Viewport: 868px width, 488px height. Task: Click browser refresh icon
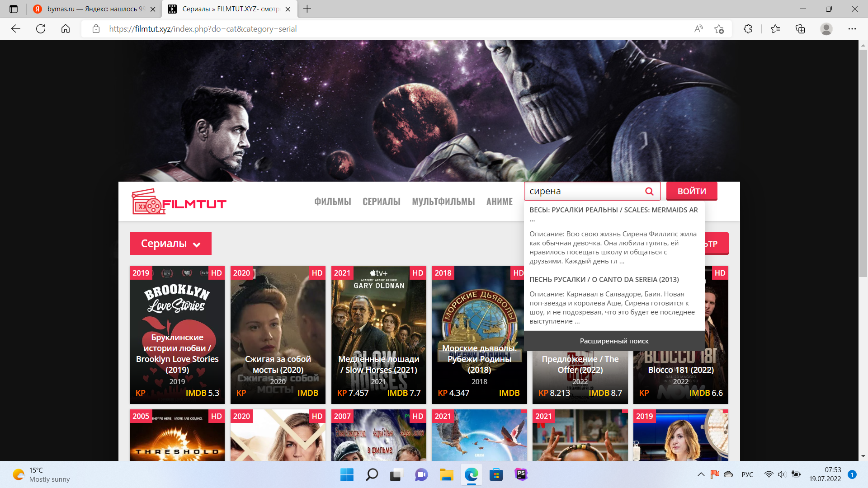41,29
